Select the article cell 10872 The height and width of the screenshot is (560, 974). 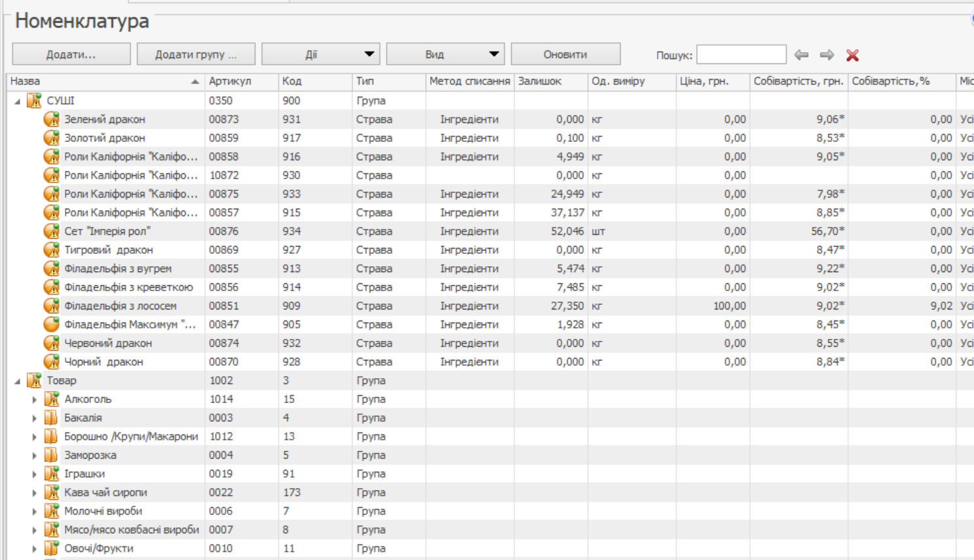coord(224,175)
